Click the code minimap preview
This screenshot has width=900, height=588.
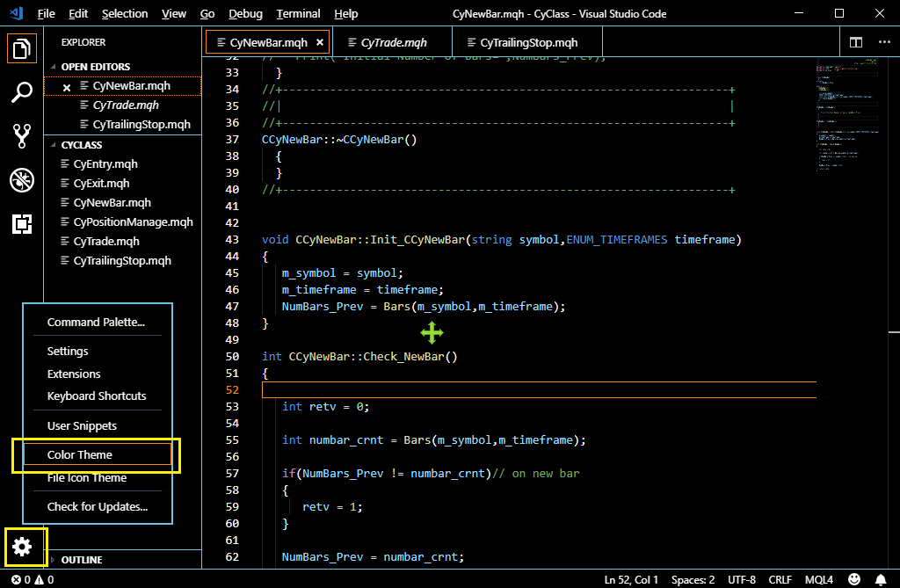847,114
